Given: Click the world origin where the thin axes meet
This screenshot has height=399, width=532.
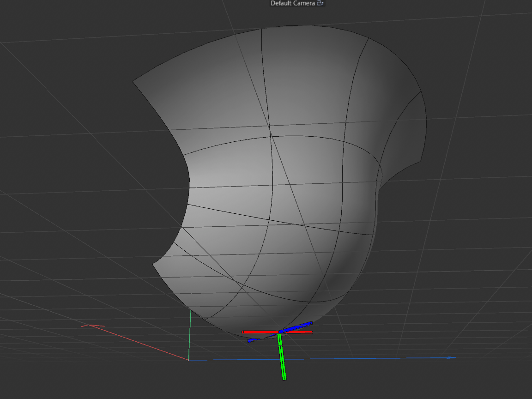Looking at the screenshot, I should point(189,360).
